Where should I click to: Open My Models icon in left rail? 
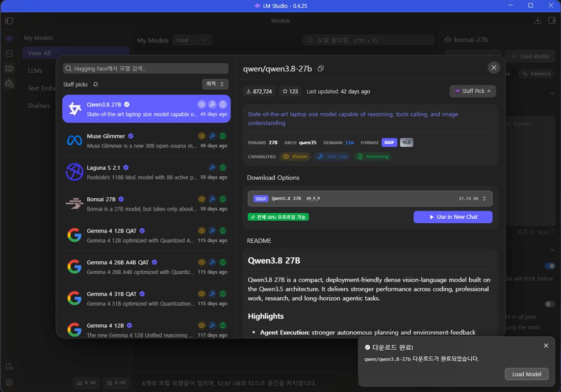point(9,68)
